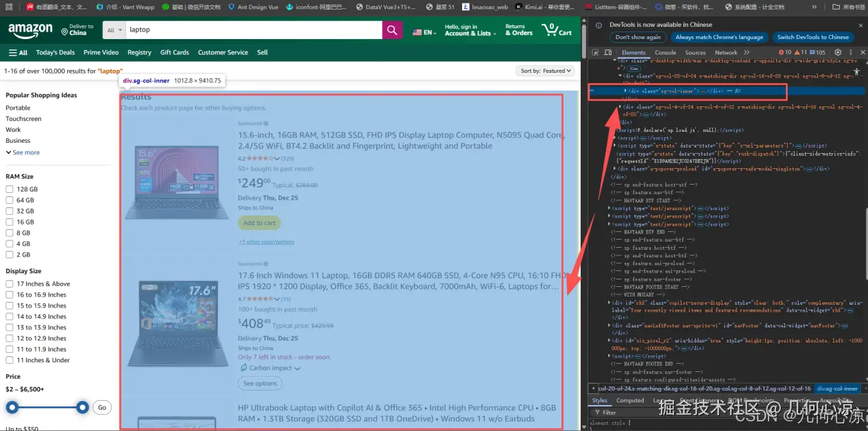Image resolution: width=868 pixels, height=431 pixels.
Task: Open DevTools settings gear
Action: [x=838, y=52]
